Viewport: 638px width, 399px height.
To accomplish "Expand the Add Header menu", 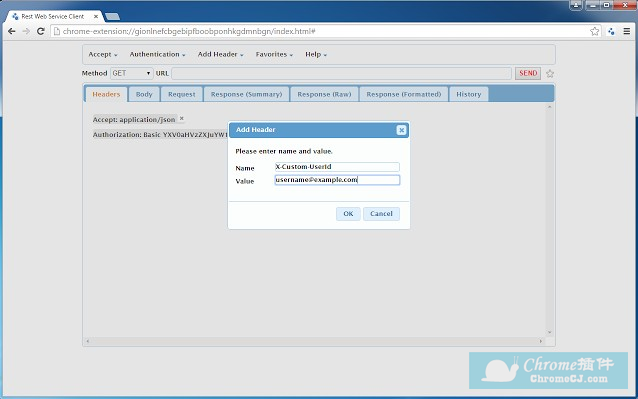I will 220,55.
